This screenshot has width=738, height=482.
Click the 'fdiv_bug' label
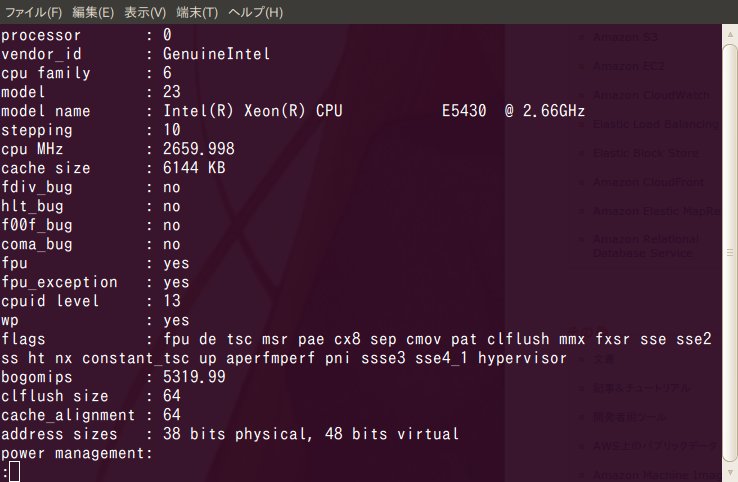37,187
